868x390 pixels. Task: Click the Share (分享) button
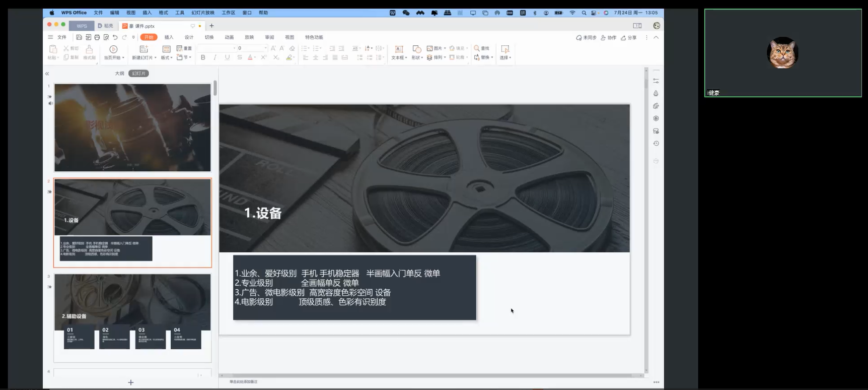click(629, 38)
